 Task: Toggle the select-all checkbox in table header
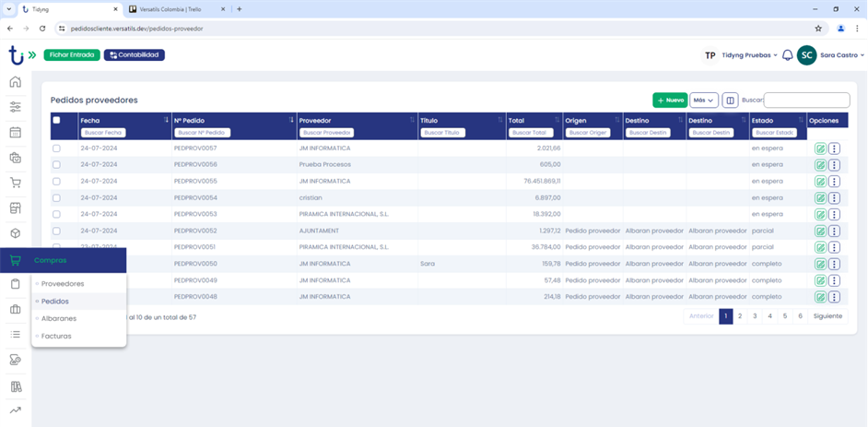pyautogui.click(x=56, y=120)
